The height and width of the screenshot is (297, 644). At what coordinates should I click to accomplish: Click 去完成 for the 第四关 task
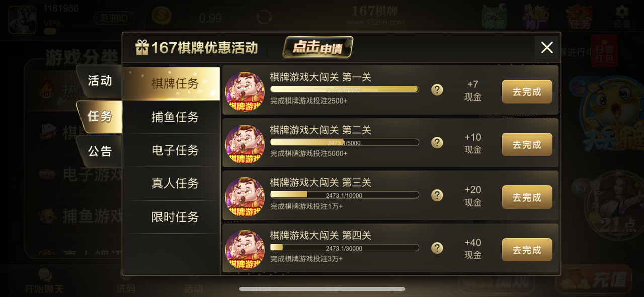[x=527, y=250]
